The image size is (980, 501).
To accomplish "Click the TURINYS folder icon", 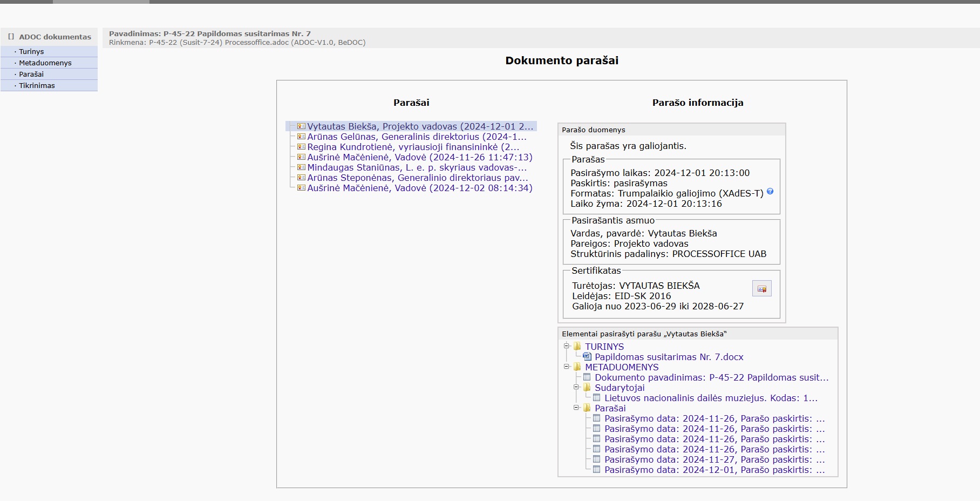I will point(577,347).
